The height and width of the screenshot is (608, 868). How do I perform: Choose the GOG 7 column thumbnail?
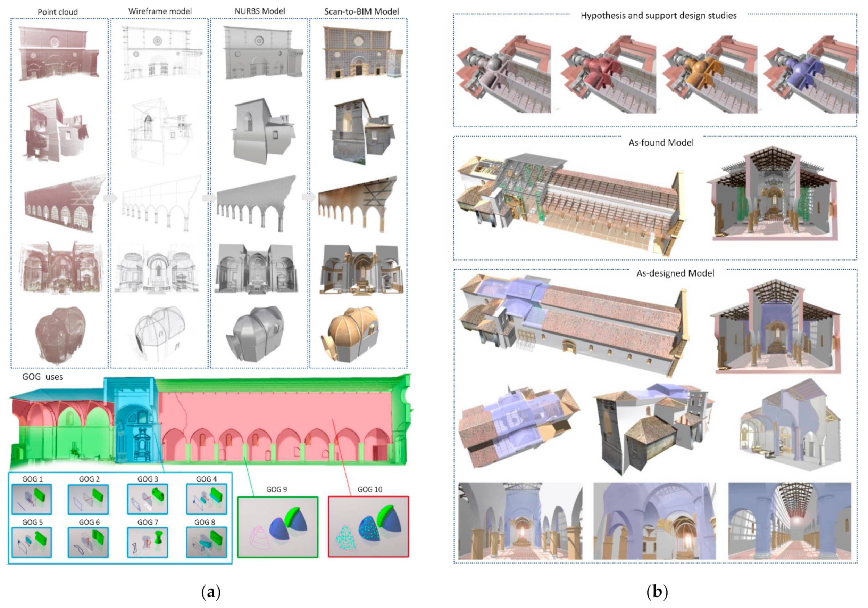148,542
